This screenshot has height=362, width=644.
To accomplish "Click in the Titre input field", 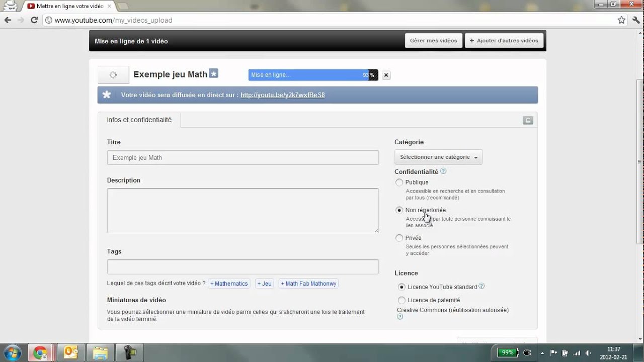I will [243, 157].
